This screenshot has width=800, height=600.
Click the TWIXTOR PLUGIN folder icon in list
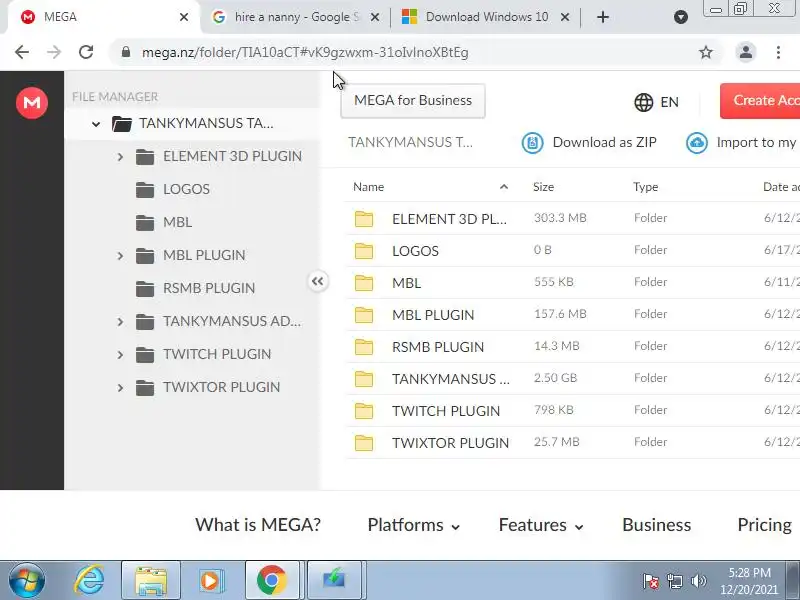[364, 443]
